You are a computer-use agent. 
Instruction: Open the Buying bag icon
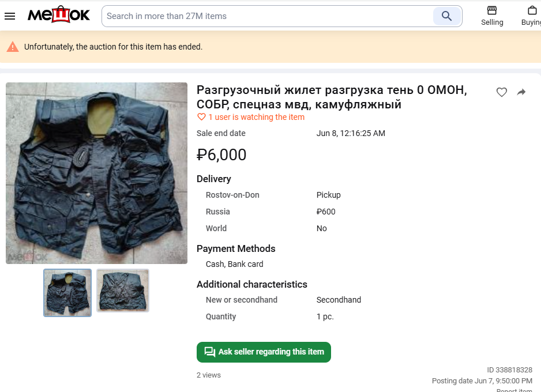[532, 10]
